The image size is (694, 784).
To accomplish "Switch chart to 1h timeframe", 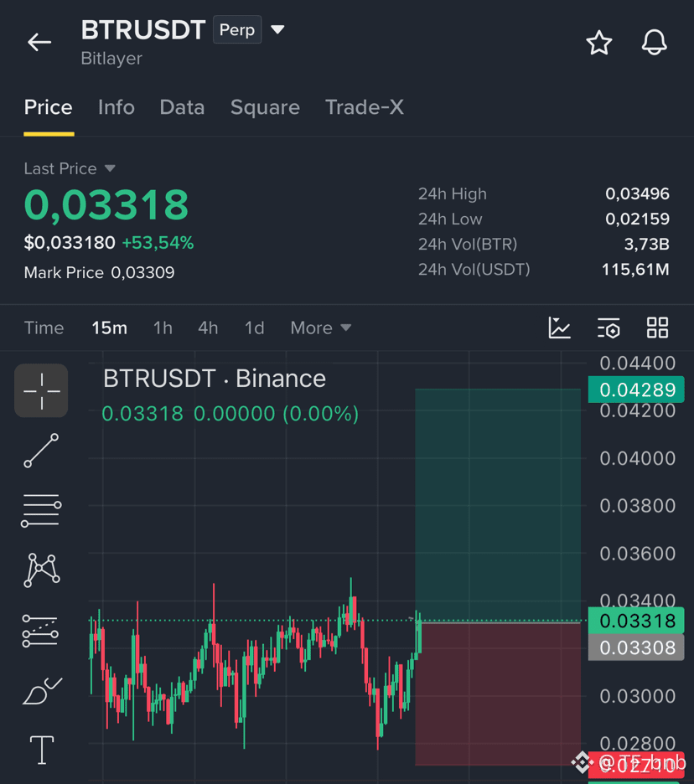I will click(x=163, y=328).
